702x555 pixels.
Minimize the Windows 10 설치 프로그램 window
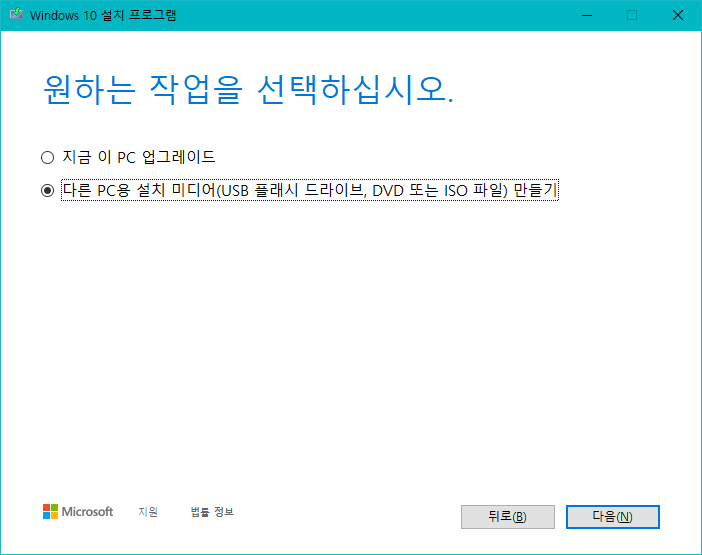click(x=587, y=15)
